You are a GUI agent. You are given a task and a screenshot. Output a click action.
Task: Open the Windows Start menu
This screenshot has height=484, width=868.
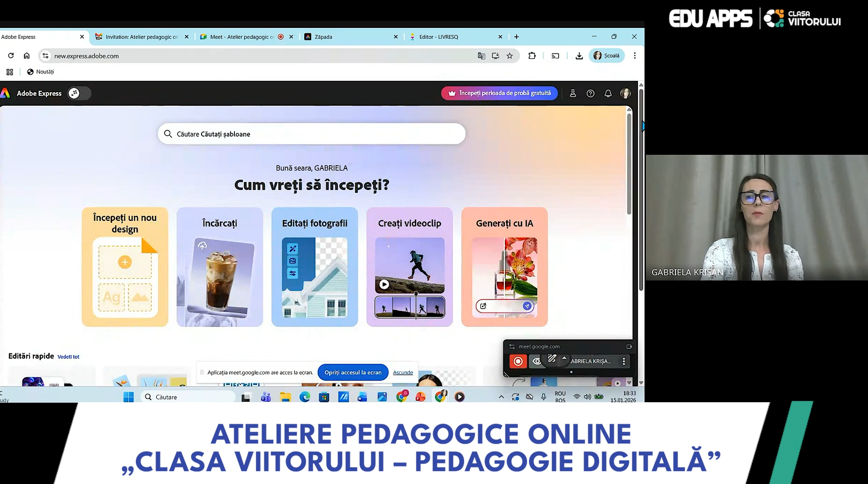[x=129, y=397]
